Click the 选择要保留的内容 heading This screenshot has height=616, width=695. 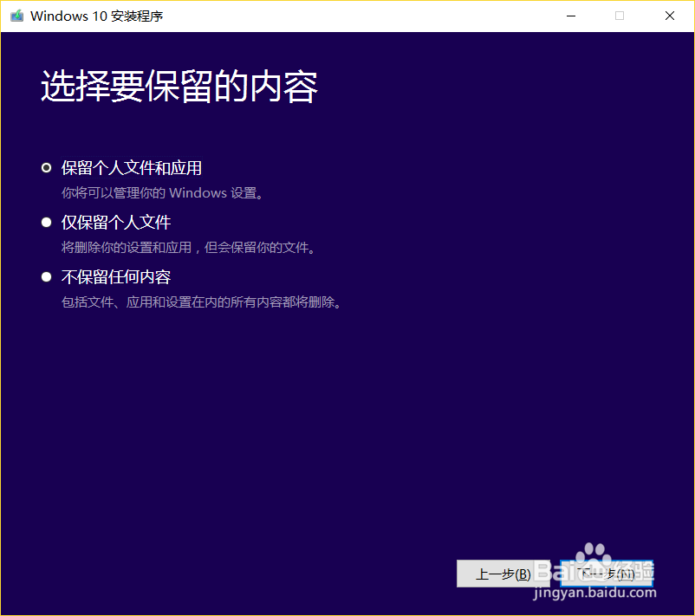coord(179,86)
